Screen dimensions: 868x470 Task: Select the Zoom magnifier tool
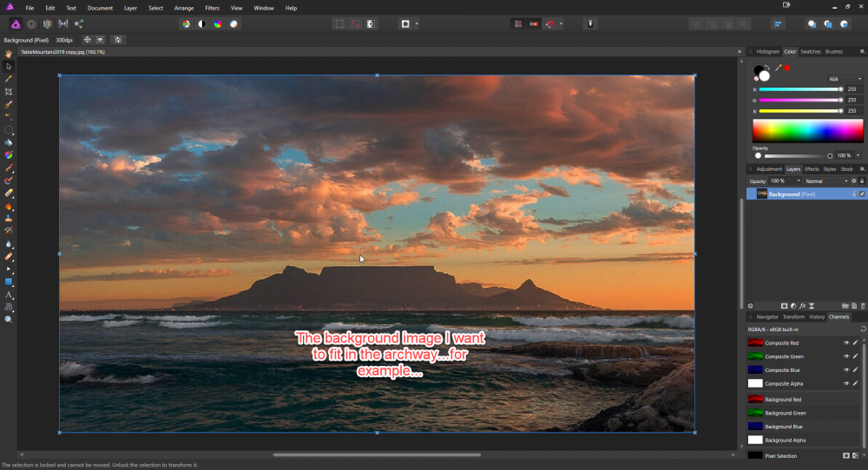9,319
